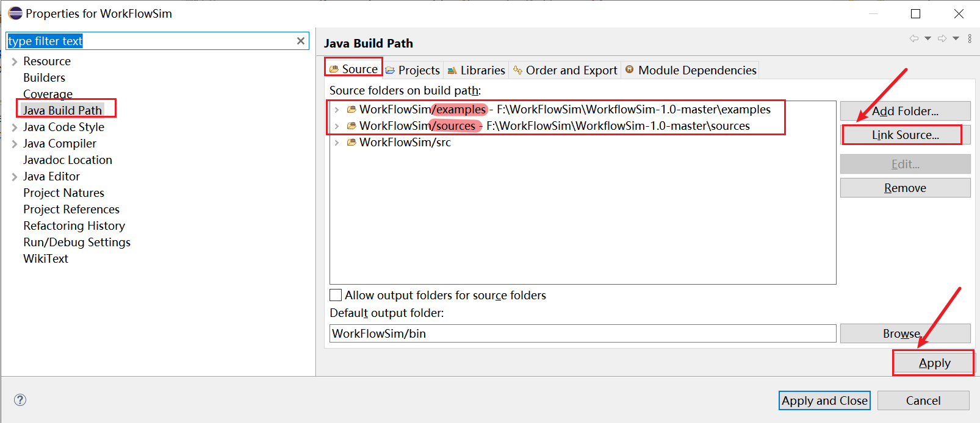
Task: Click Apply and Close
Action: [824, 400]
